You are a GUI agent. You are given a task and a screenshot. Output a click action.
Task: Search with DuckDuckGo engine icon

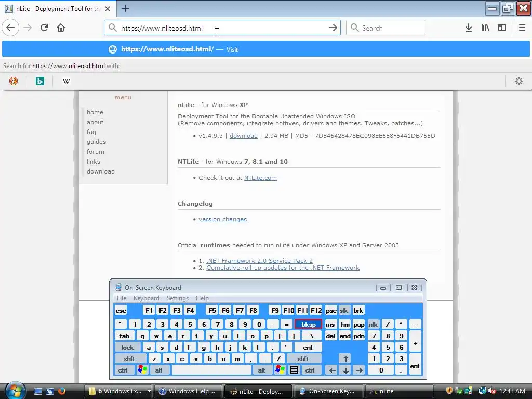(14, 81)
